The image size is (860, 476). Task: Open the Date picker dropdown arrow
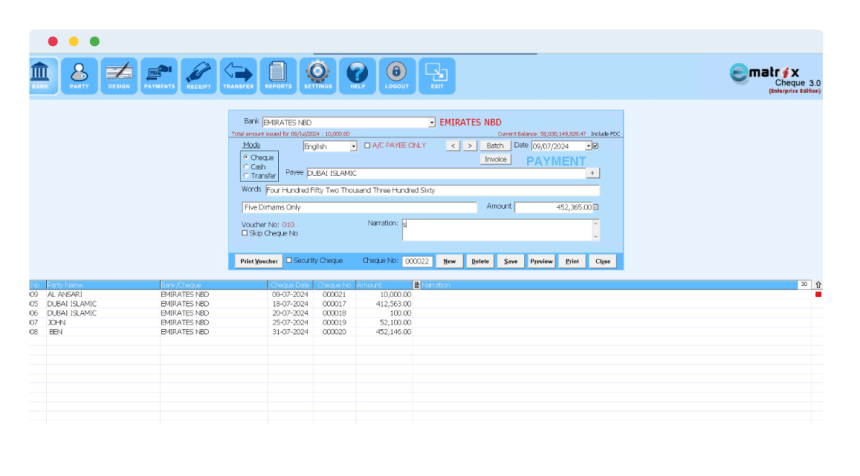[x=589, y=146]
